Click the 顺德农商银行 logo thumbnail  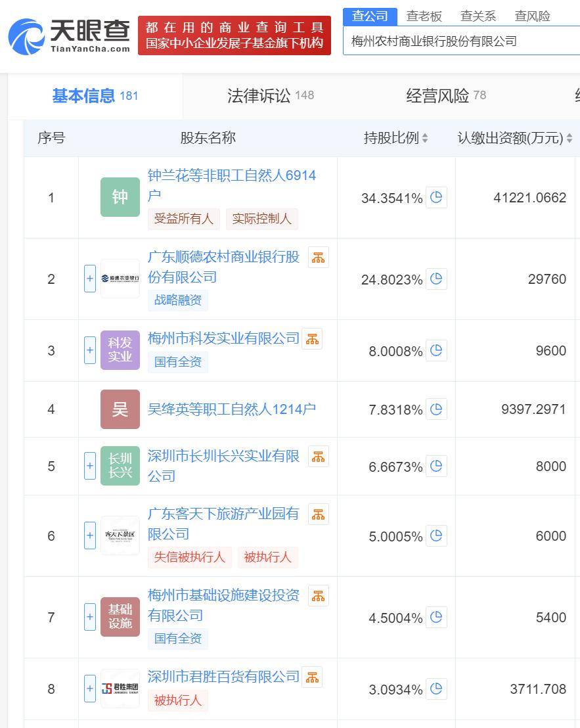point(120,279)
